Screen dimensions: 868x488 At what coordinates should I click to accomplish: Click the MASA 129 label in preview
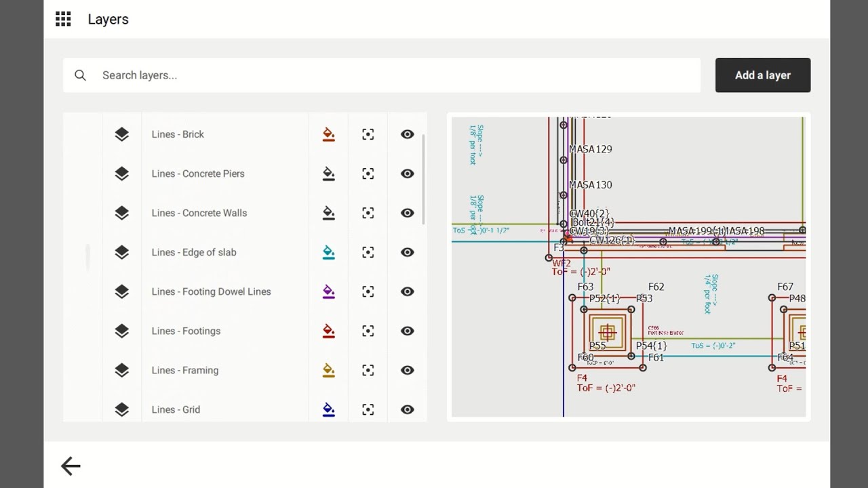coord(590,149)
